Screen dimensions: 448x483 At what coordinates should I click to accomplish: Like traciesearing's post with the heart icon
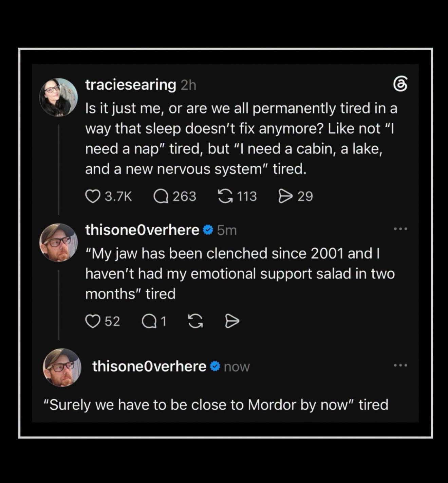point(92,196)
